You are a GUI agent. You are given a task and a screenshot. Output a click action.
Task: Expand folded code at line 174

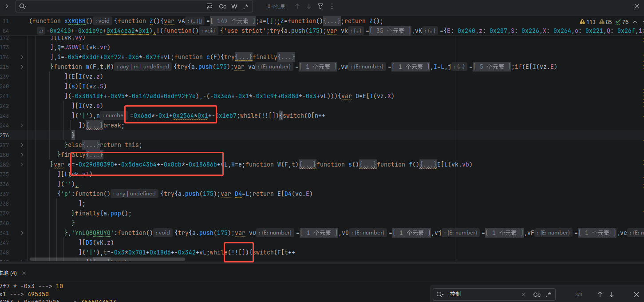point(22,57)
